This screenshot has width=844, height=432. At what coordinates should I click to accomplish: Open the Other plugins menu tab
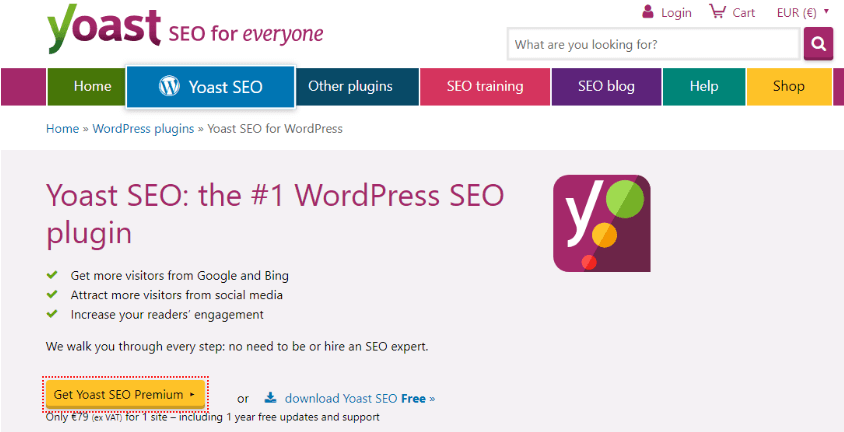[x=357, y=87]
